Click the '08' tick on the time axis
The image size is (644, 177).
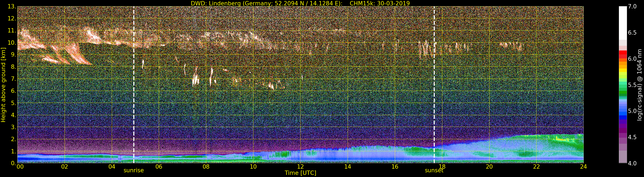tap(206, 167)
